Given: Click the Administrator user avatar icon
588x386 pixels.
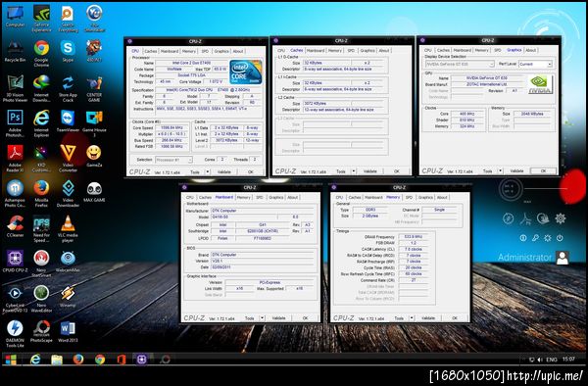Looking at the screenshot, I should [x=563, y=258].
